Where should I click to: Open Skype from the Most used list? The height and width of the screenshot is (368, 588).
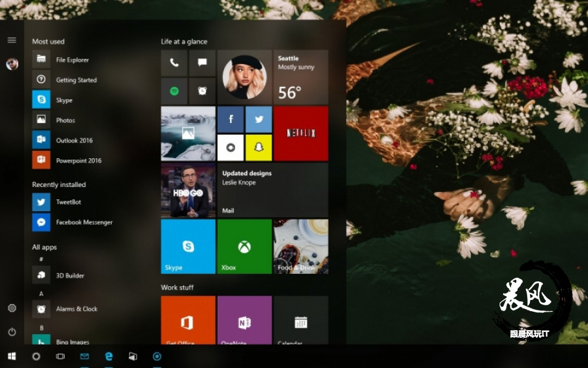[72, 100]
